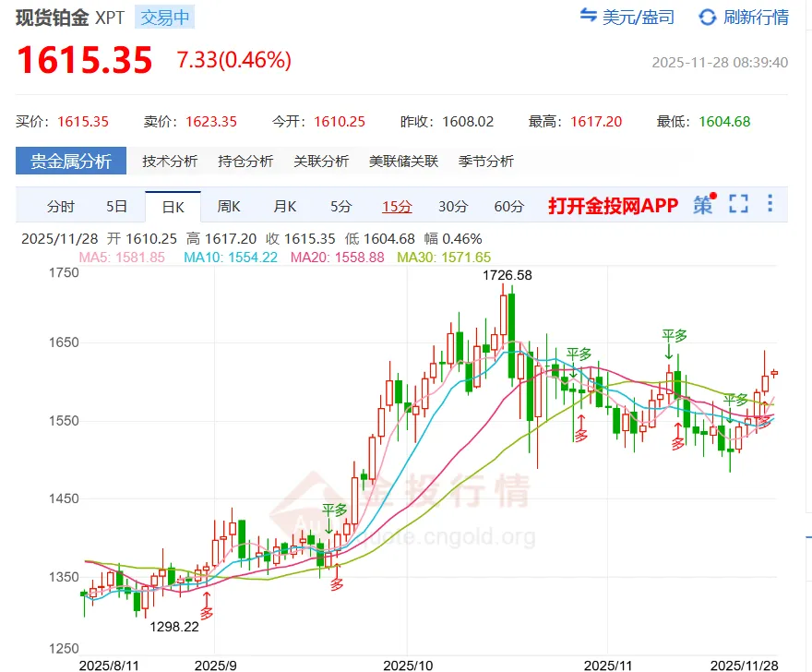Click the 交易中 status badge
This screenshot has height=672, width=812.
click(x=164, y=18)
